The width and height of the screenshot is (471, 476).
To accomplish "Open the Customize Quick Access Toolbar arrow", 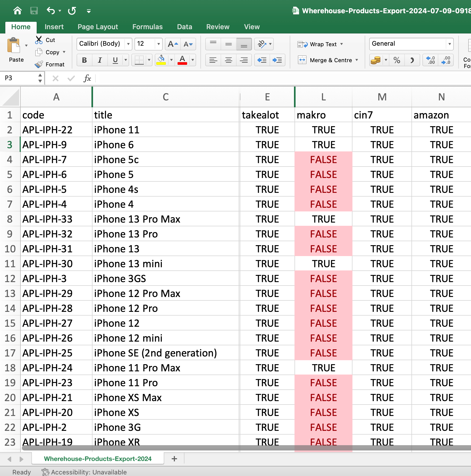I will click(x=89, y=11).
